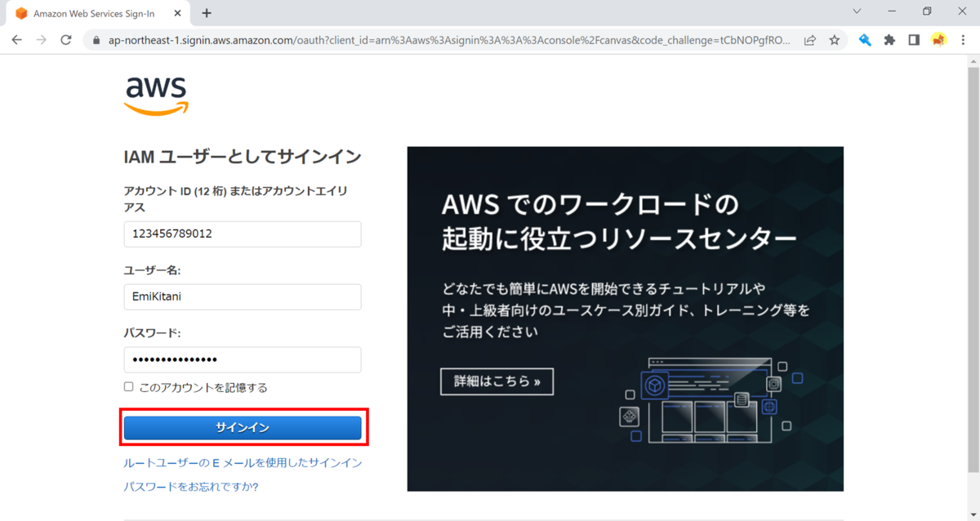The image size is (980, 521).
Task: Open パスワードをお忘れですか? link
Action: click(191, 487)
